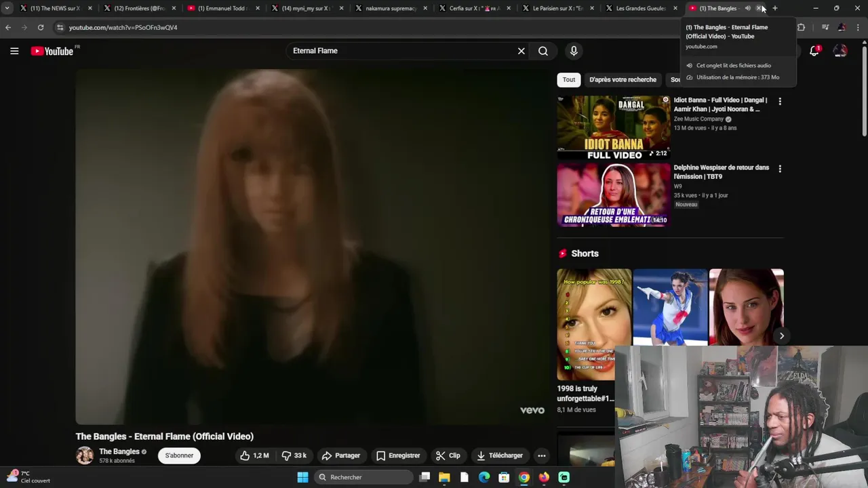Share the video via Partager
868x488 pixels.
pos(341,455)
